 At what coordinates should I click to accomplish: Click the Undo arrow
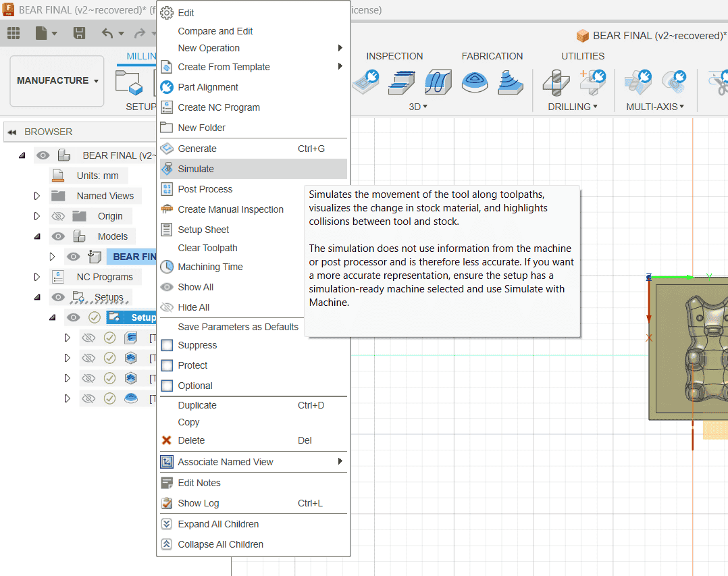click(x=107, y=33)
